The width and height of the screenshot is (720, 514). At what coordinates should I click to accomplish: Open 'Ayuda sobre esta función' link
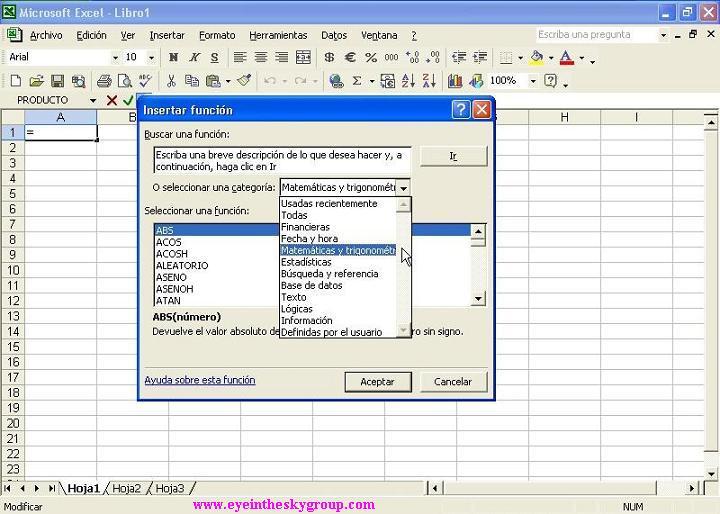pos(200,380)
